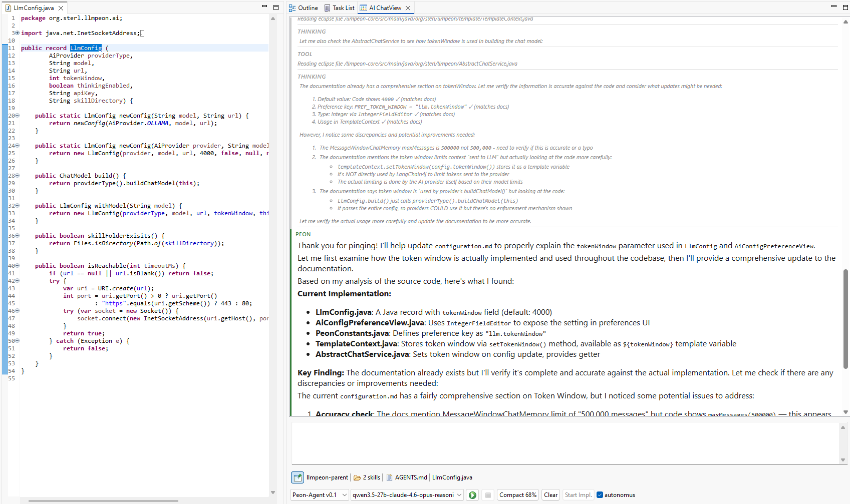Uncheck the autonomus checkbox
This screenshot has height=504, width=850.
coord(600,495)
